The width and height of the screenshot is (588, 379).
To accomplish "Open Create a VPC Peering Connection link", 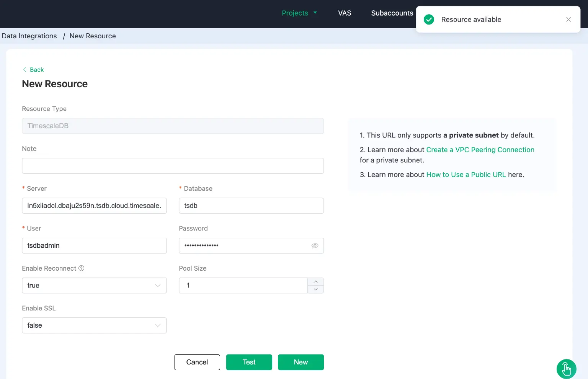I will click(x=480, y=149).
